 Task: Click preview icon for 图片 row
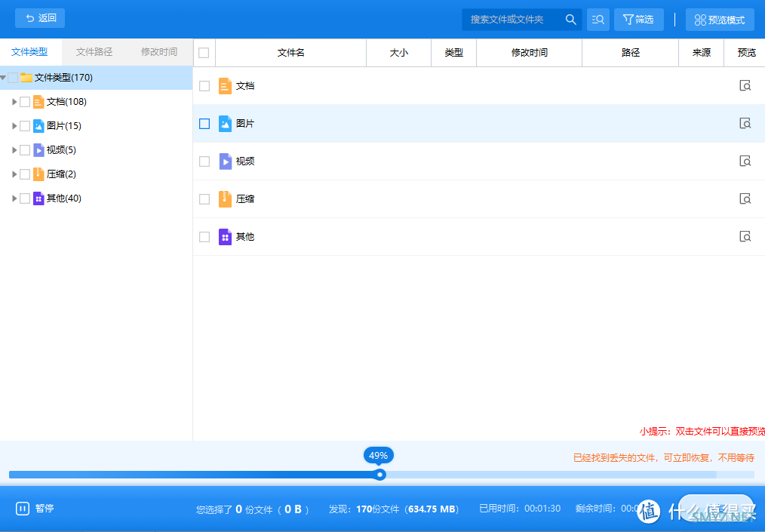745,124
